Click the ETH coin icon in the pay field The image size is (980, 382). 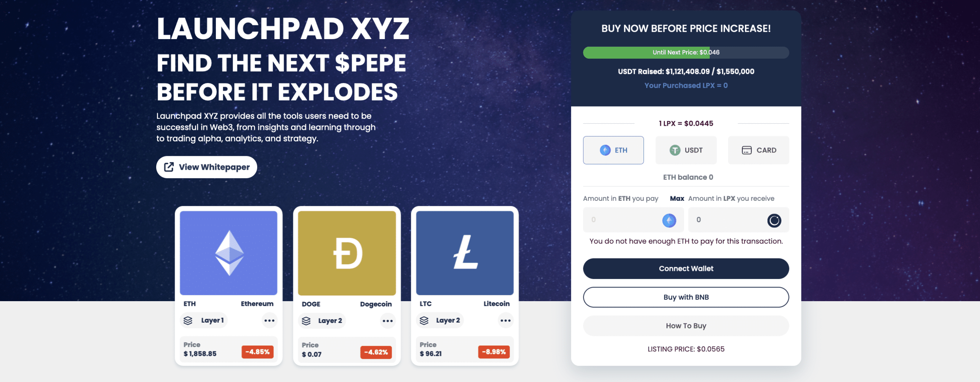coord(669,220)
